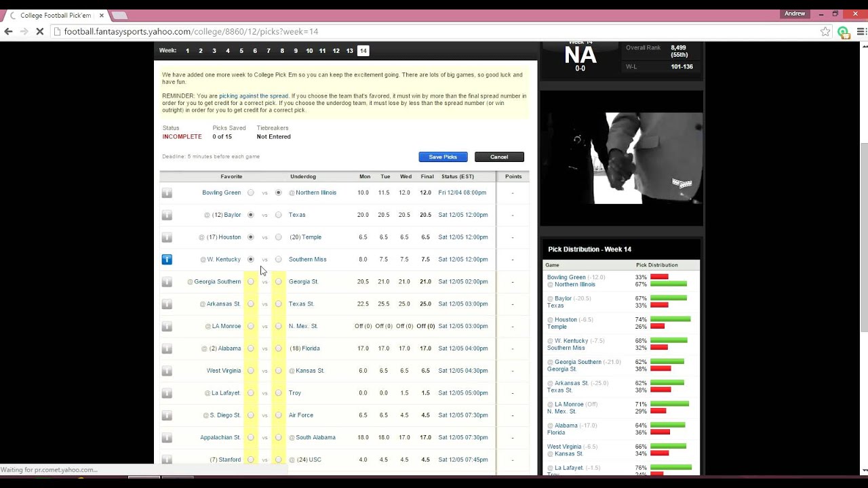Viewport: 868px width, 488px height.
Task: Open matchup info icon for Georgia Southern row
Action: 167,281
